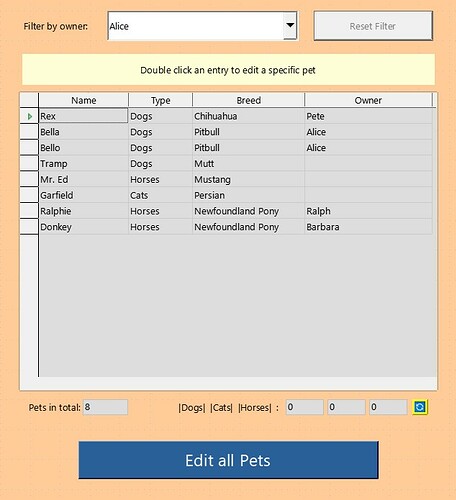The width and height of the screenshot is (456, 500).
Task: Select the Donkey row's Barbara owner cell
Action: pos(368,227)
